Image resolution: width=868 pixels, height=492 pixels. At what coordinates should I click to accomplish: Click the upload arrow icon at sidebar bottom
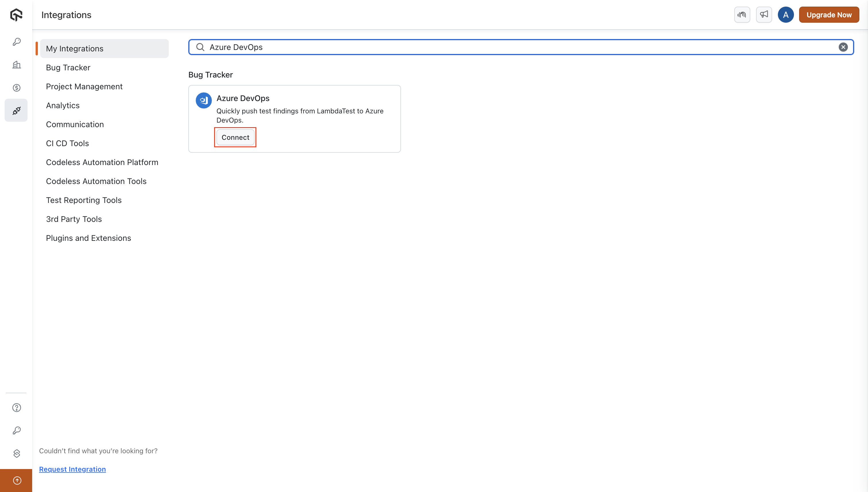point(17,480)
